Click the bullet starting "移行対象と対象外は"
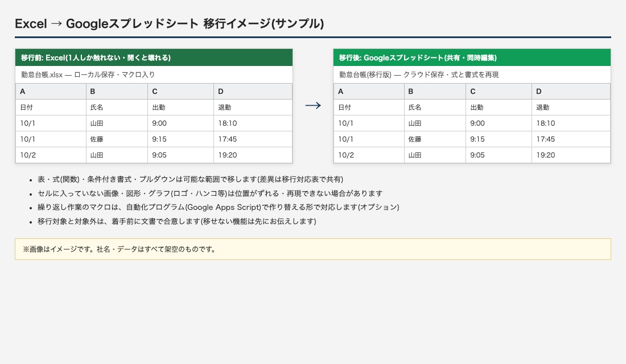This screenshot has height=364, width=626. pos(177,221)
